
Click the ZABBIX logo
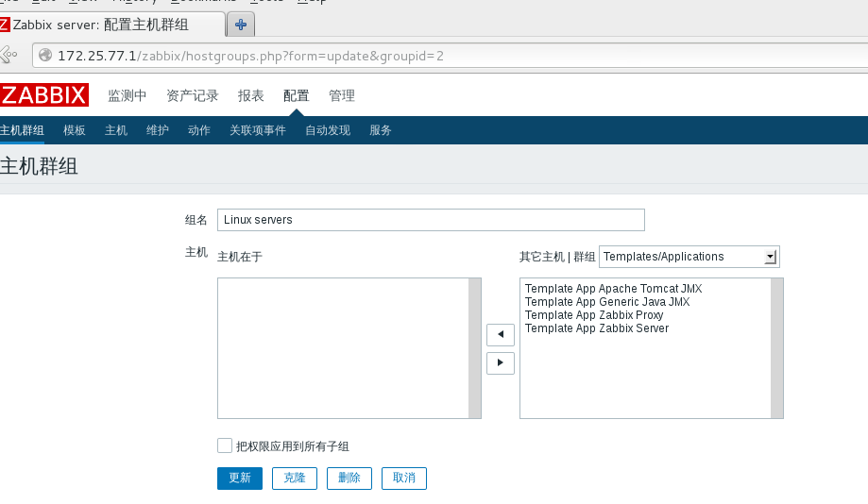[43, 95]
